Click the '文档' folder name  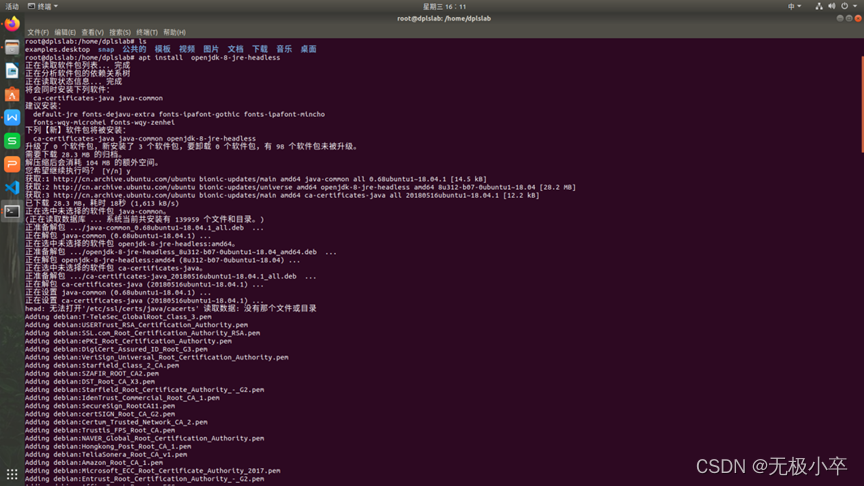pyautogui.click(x=235, y=49)
